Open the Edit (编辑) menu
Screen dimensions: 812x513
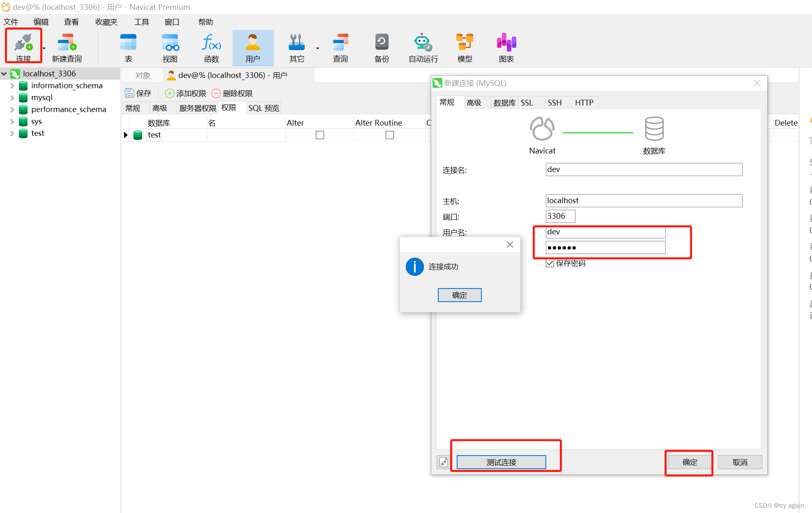pyautogui.click(x=41, y=22)
